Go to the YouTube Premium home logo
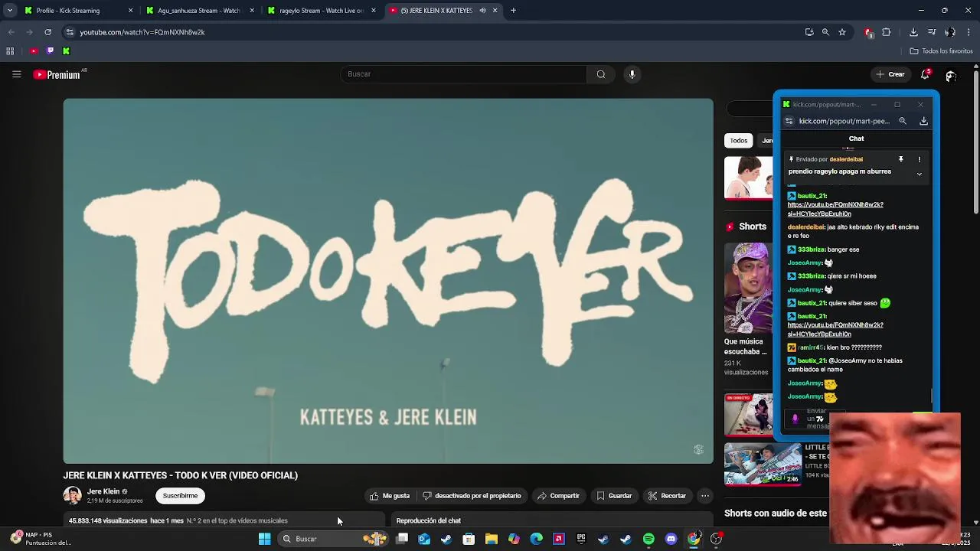 pos(57,74)
